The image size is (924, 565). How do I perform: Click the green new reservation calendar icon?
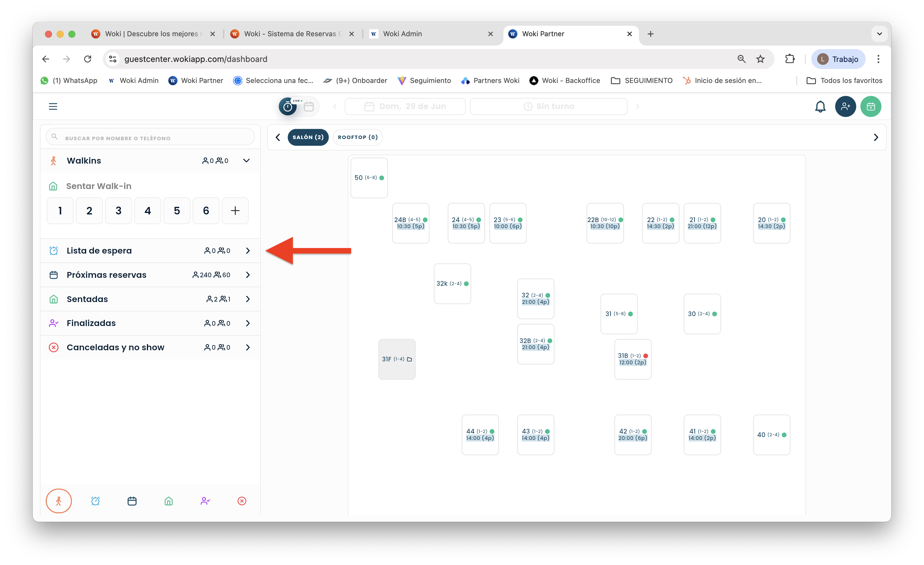click(x=870, y=107)
